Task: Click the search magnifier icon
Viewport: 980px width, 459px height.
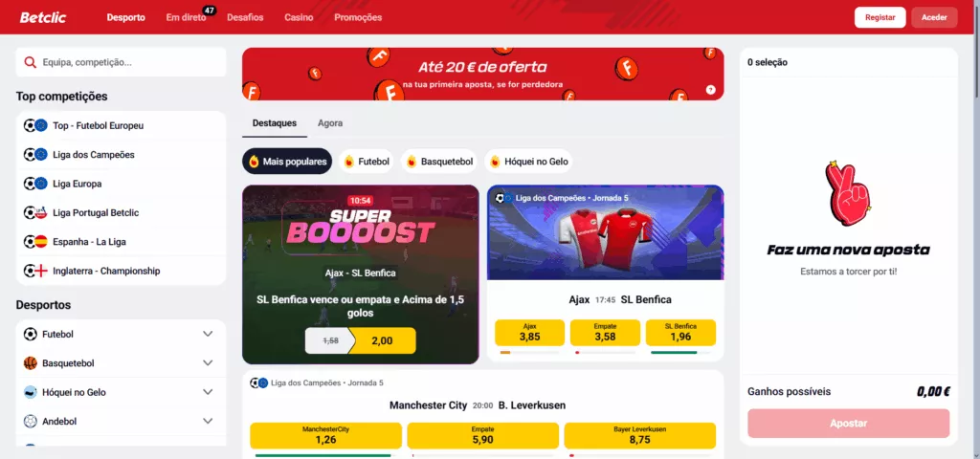Action: (x=30, y=62)
